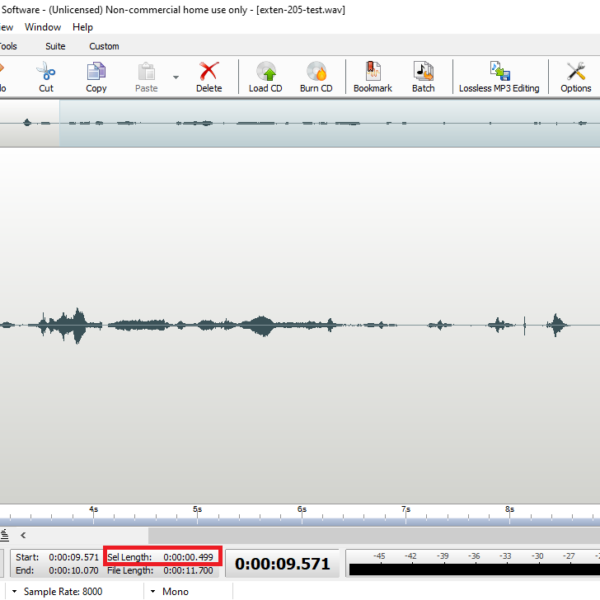Viewport: 600px width, 600px height.
Task: Open the Burn CD tool
Action: click(316, 72)
